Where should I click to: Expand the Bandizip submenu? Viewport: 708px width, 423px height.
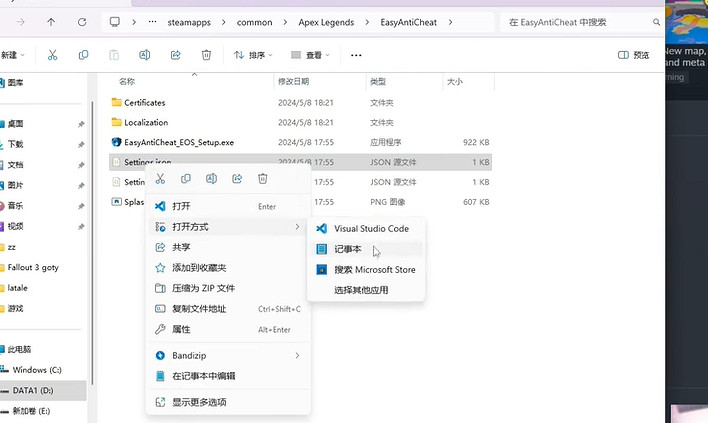[297, 356]
